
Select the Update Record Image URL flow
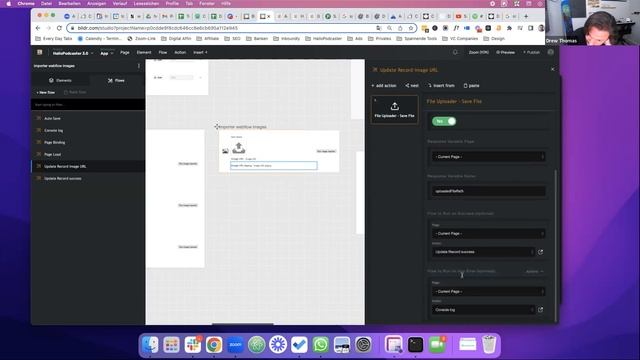tap(88, 166)
